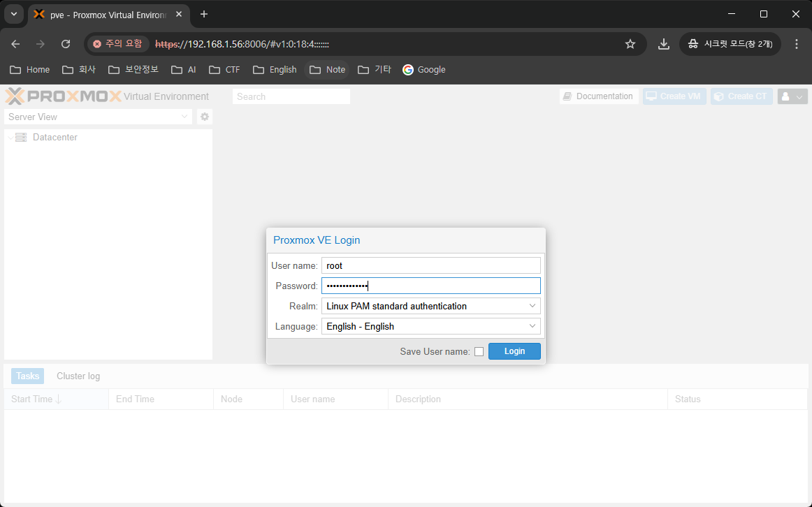Sort by Node column header

(249, 399)
